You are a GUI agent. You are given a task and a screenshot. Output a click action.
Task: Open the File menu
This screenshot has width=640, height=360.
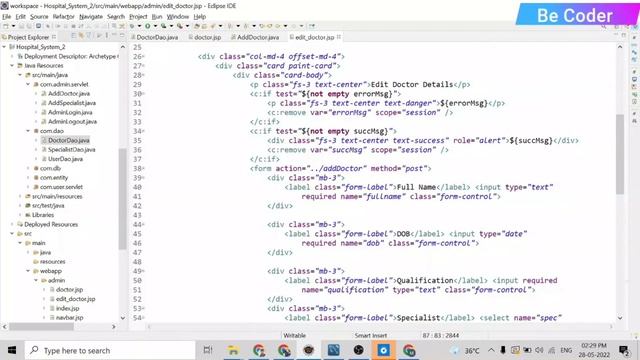click(x=7, y=17)
